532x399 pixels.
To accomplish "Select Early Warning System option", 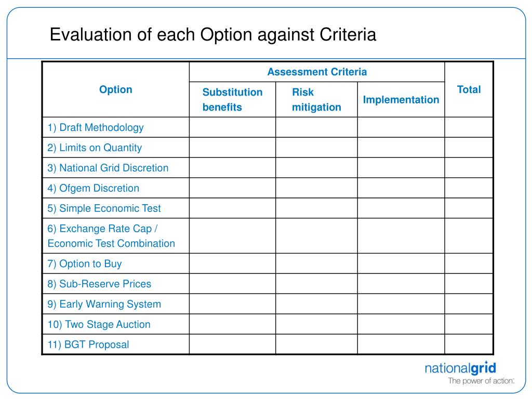I will [x=104, y=304].
